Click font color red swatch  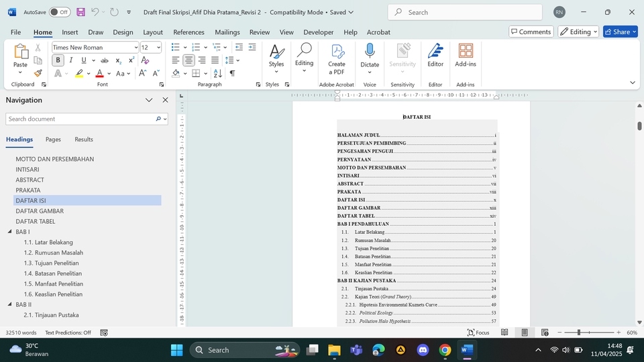point(99,74)
